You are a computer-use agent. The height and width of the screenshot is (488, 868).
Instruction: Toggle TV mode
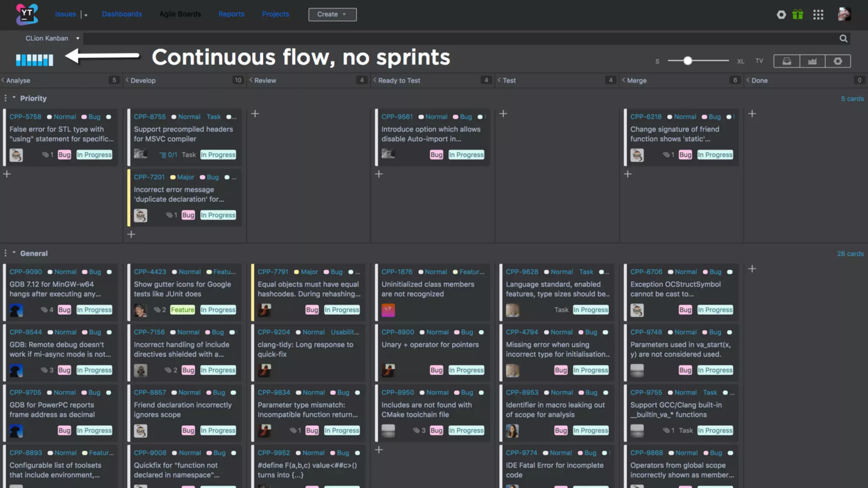[x=759, y=61]
